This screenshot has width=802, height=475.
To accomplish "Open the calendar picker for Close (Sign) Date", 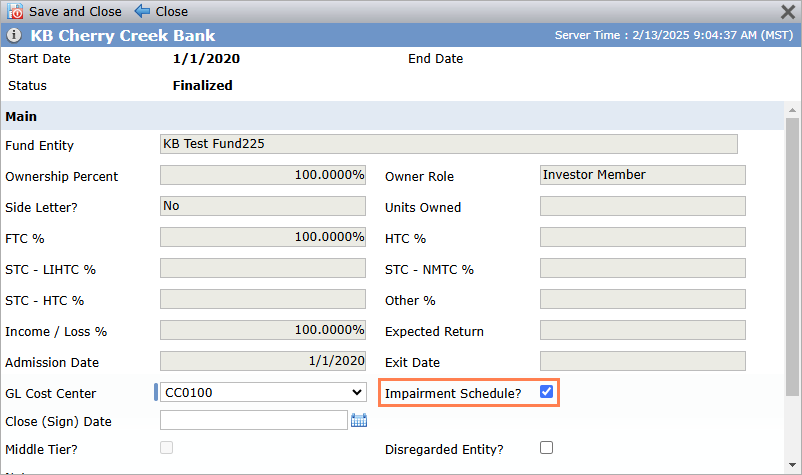I will click(x=359, y=420).
